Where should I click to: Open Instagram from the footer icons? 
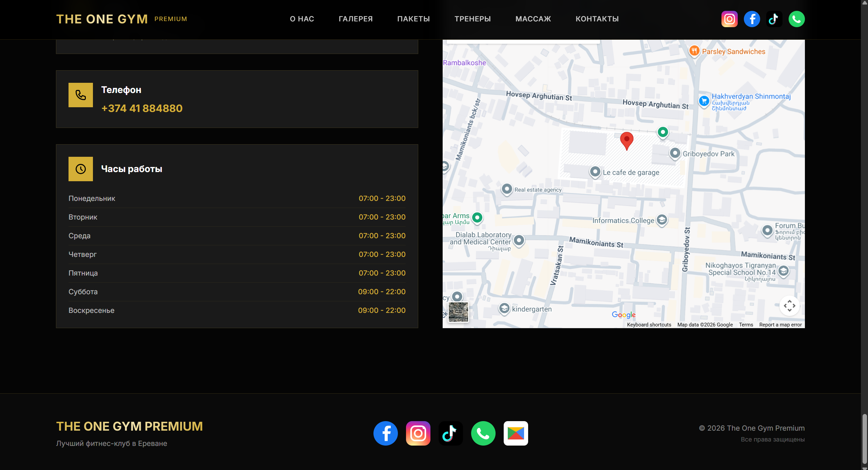[418, 433]
